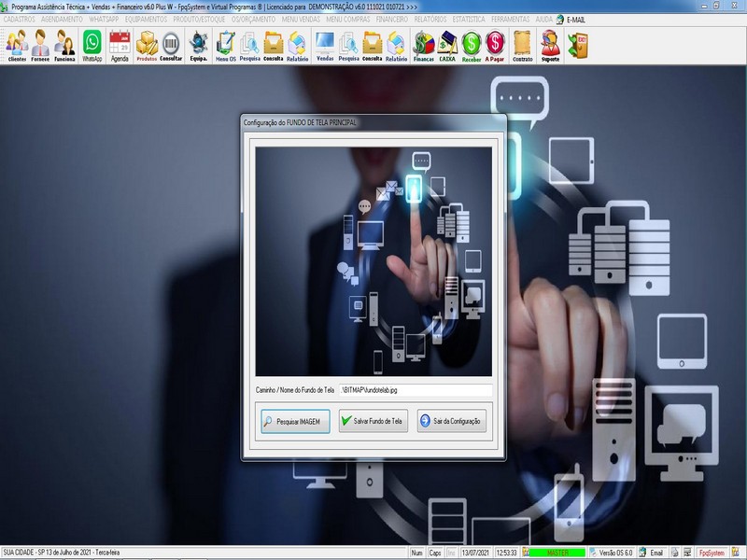The image size is (747, 560).
Task: Open the Agenda calendar icon
Action: (x=120, y=45)
